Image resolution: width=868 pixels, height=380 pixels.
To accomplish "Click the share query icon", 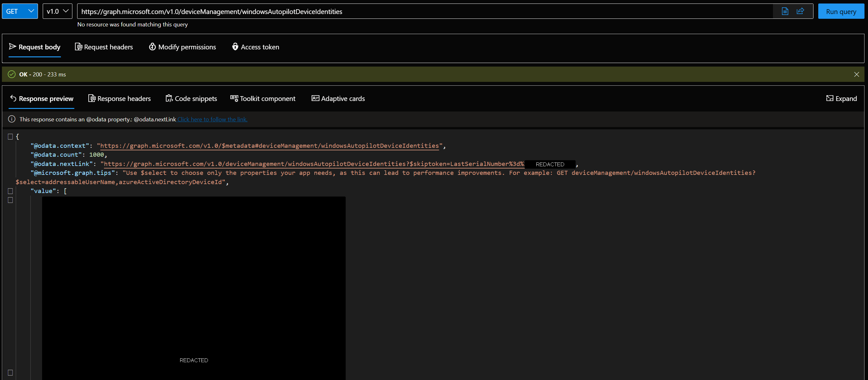I will click(x=800, y=11).
